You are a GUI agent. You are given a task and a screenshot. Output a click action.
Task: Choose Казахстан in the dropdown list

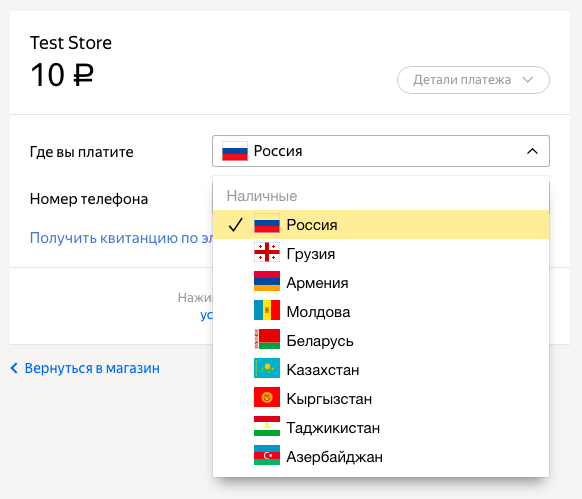[381, 369]
